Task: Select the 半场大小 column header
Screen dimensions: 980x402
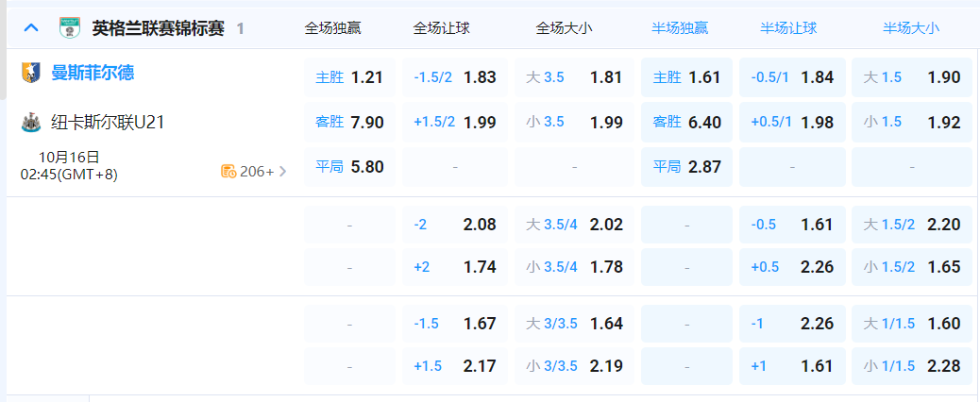Action: pyautogui.click(x=910, y=28)
